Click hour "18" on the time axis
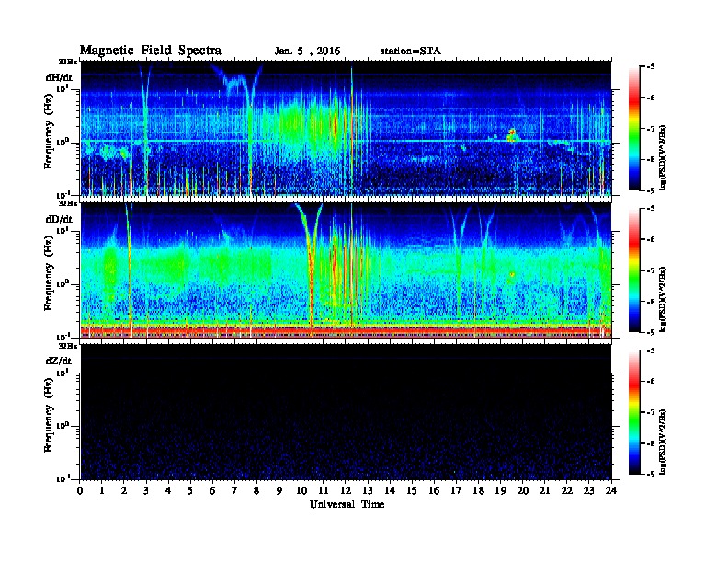 coord(478,490)
